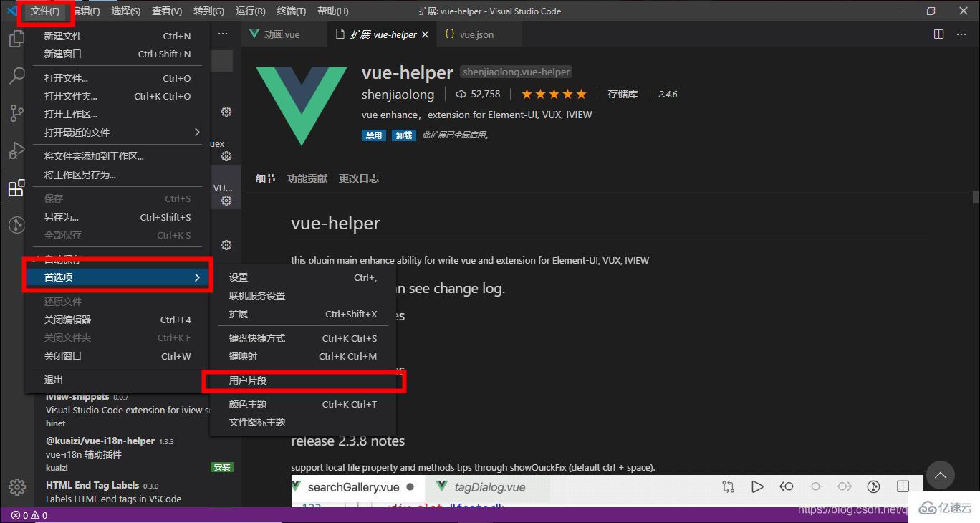Click the gear below the 'uex' extension text
Viewport: 980px width, 523px height.
tap(226, 156)
